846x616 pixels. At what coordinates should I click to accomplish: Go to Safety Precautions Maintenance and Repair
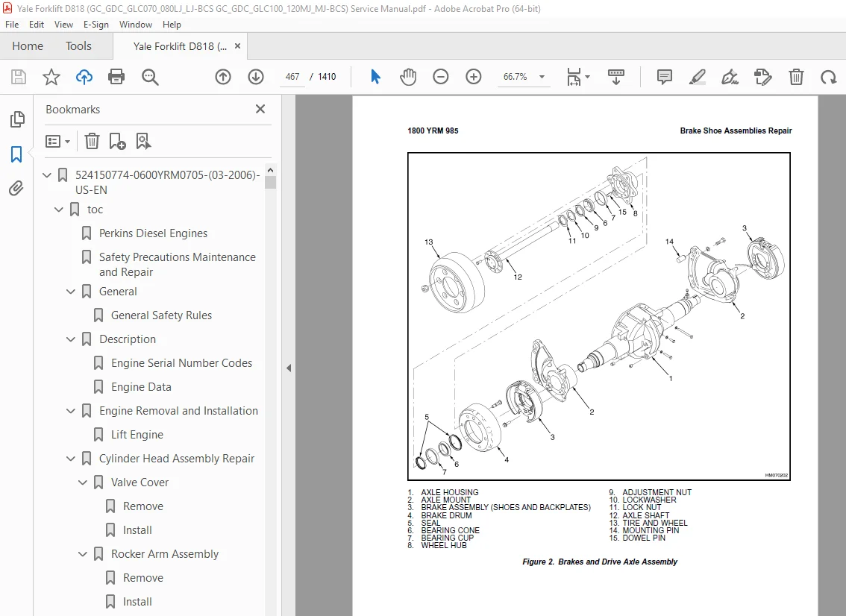coord(178,264)
